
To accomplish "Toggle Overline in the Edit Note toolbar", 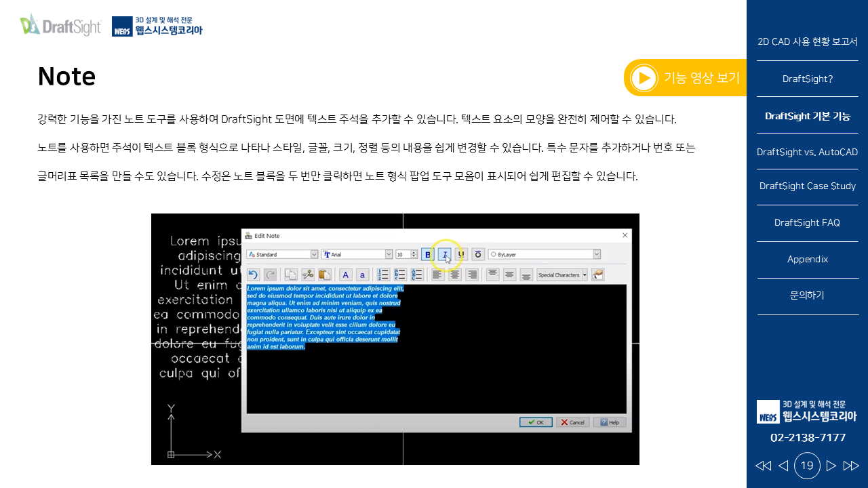I will (x=478, y=254).
